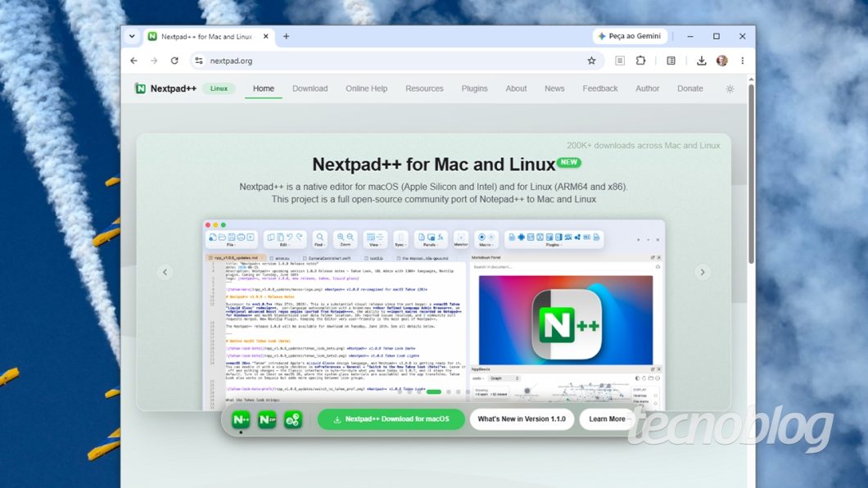
Task: Click the page vertical scrollbar thumb
Action: point(751,174)
